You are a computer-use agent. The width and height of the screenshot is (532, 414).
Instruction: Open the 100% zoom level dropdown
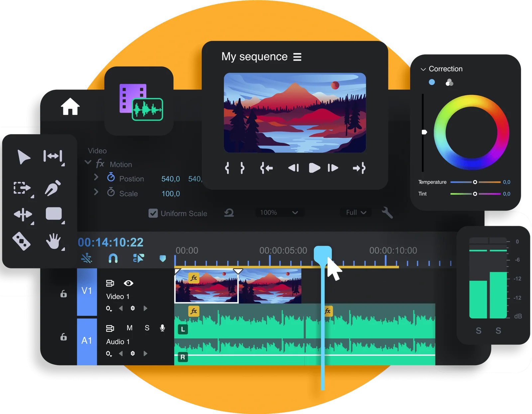click(x=279, y=212)
